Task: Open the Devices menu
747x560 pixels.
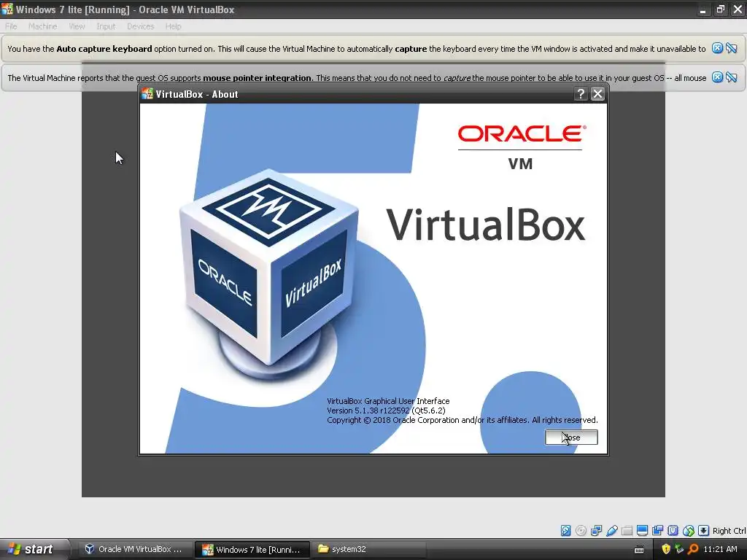Action: (x=141, y=26)
